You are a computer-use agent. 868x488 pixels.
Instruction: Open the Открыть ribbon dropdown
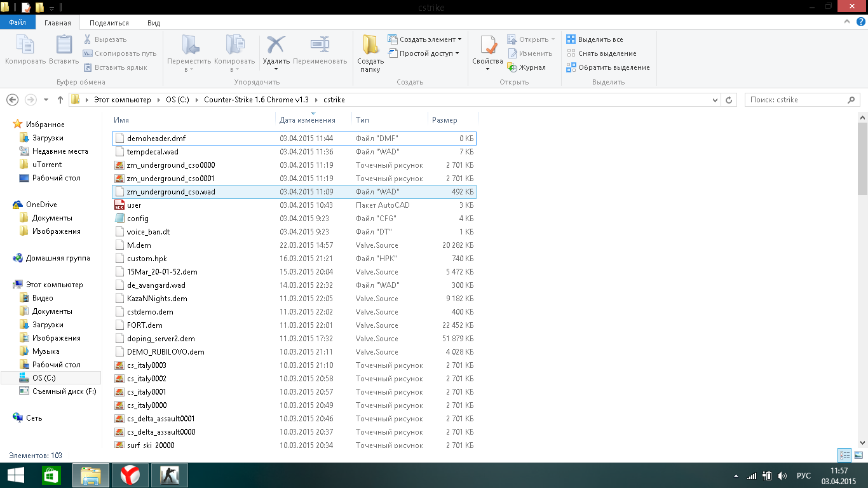pyautogui.click(x=531, y=39)
